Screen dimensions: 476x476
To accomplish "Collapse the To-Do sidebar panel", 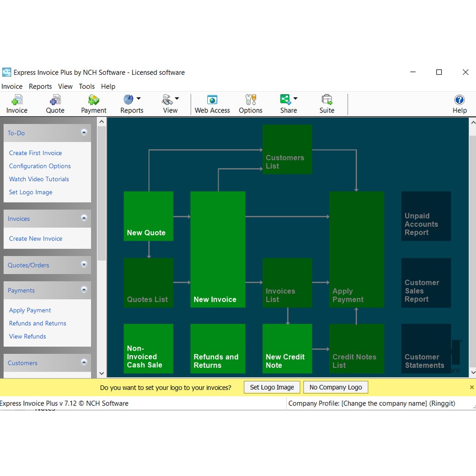I will [84, 132].
